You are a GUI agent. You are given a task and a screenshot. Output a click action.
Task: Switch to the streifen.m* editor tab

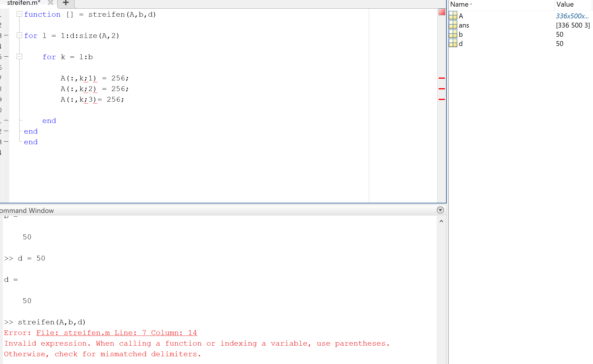(24, 3)
